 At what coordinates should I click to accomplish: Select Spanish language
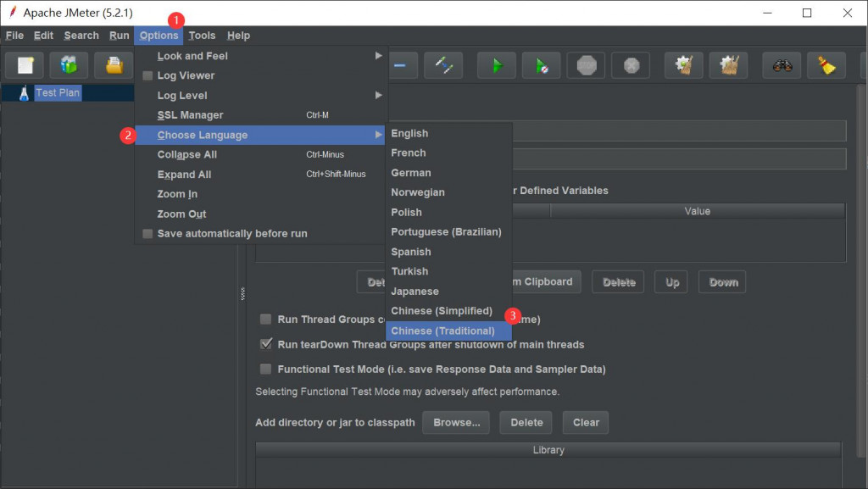(449, 252)
